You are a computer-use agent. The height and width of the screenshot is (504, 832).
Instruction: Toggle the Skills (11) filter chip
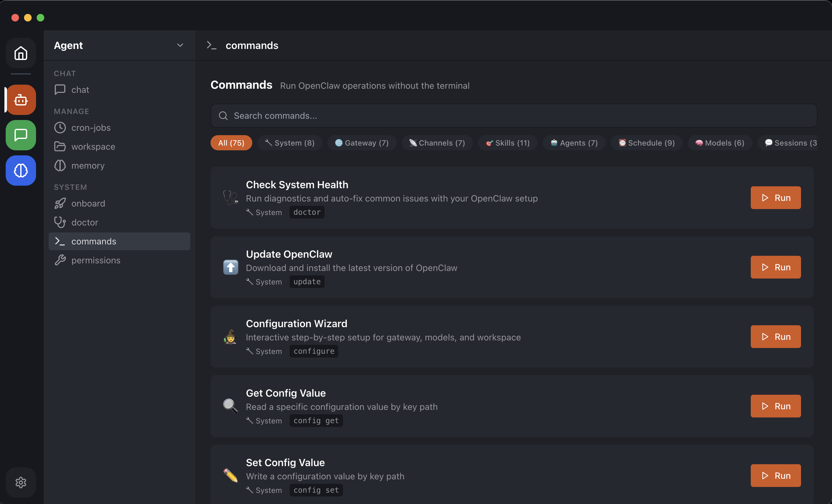(507, 143)
